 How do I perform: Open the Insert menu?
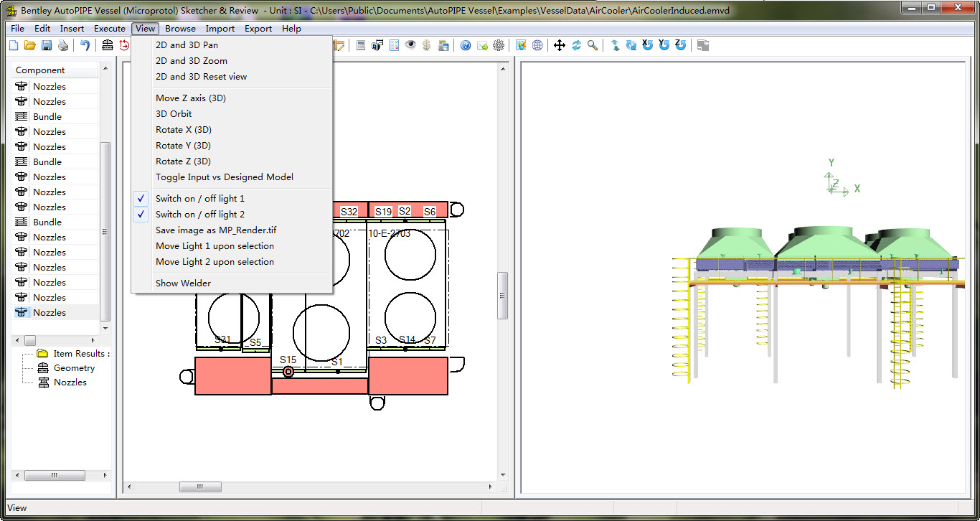[72, 29]
